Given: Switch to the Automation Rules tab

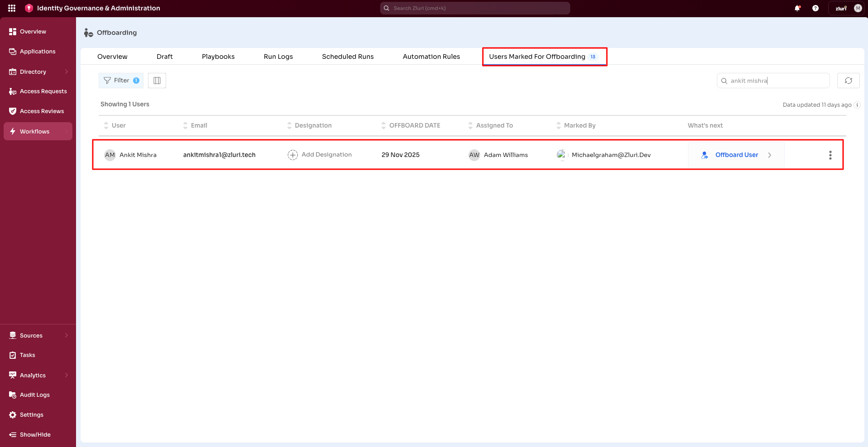Looking at the screenshot, I should click(431, 57).
